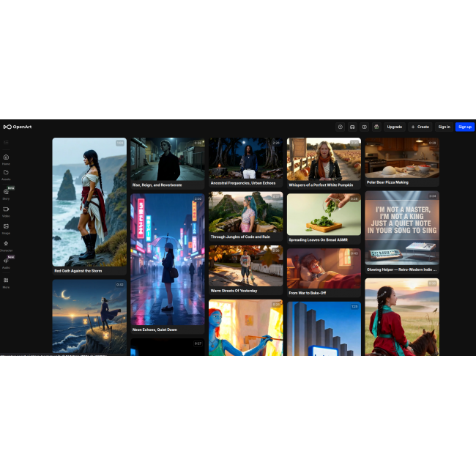Open the Video tool in the sidebar
The height and width of the screenshot is (476, 476).
(x=6, y=210)
